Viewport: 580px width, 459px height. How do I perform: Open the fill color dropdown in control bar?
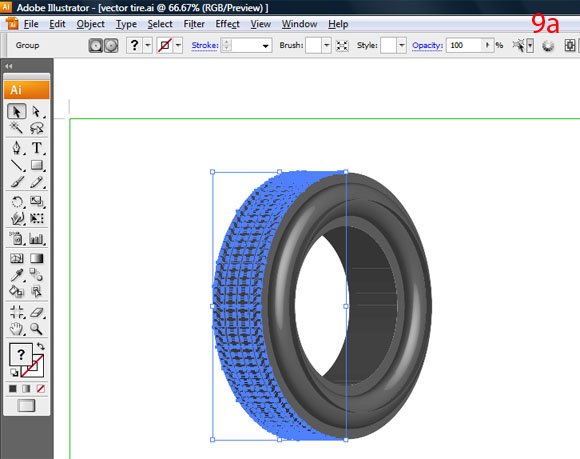(x=148, y=45)
